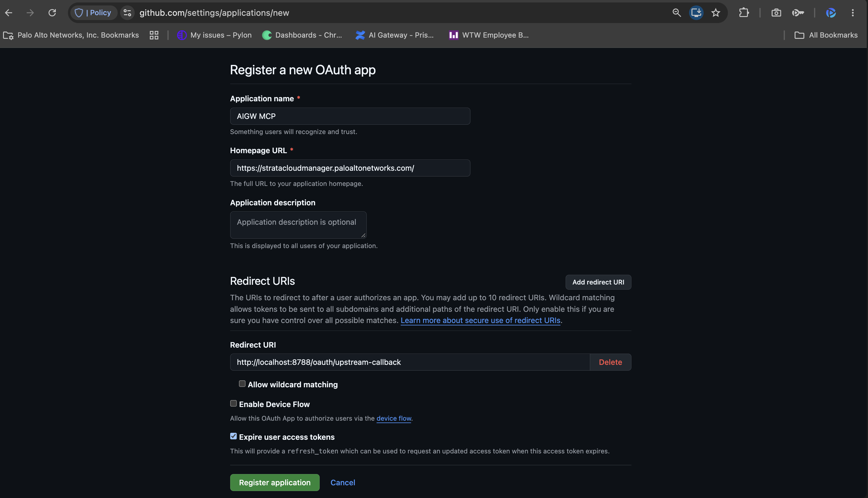Open the AI Gateway - Pris... bookmark
868x498 pixels.
coord(394,35)
